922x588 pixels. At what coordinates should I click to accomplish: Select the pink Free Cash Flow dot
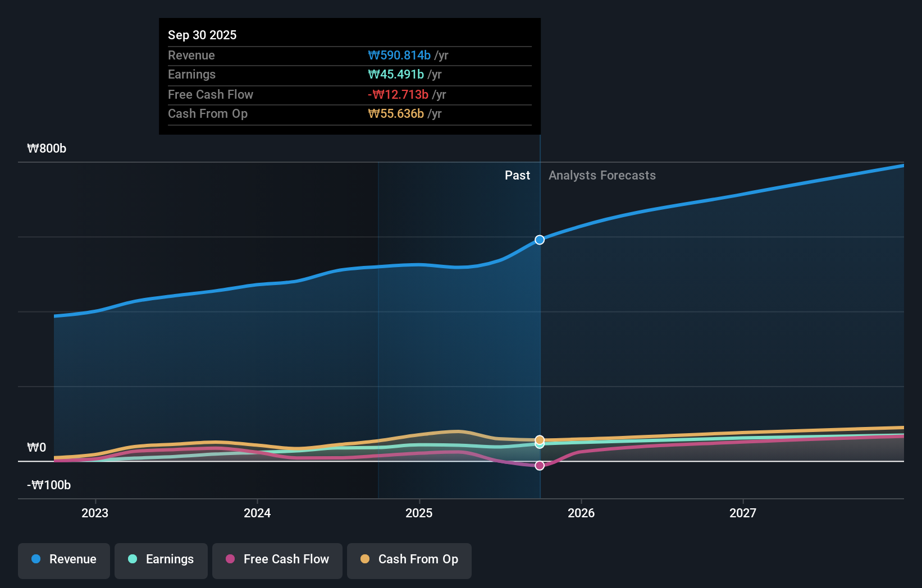coord(230,559)
